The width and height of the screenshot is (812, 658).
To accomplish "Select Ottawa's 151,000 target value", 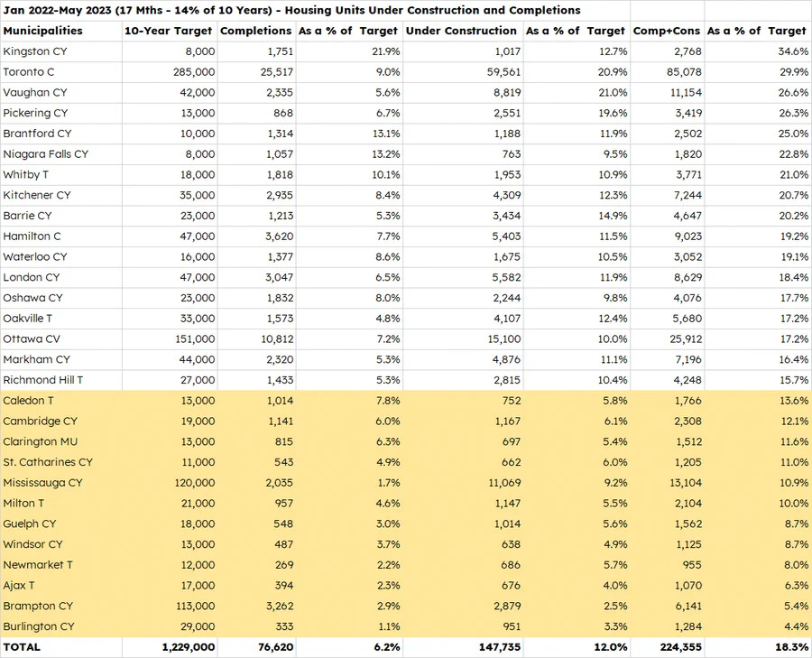I will click(x=195, y=338).
